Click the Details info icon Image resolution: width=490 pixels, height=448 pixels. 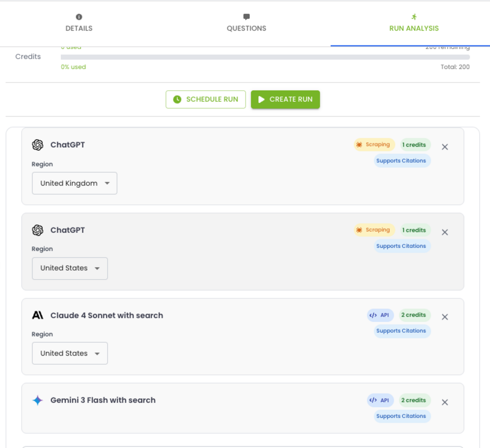(79, 17)
